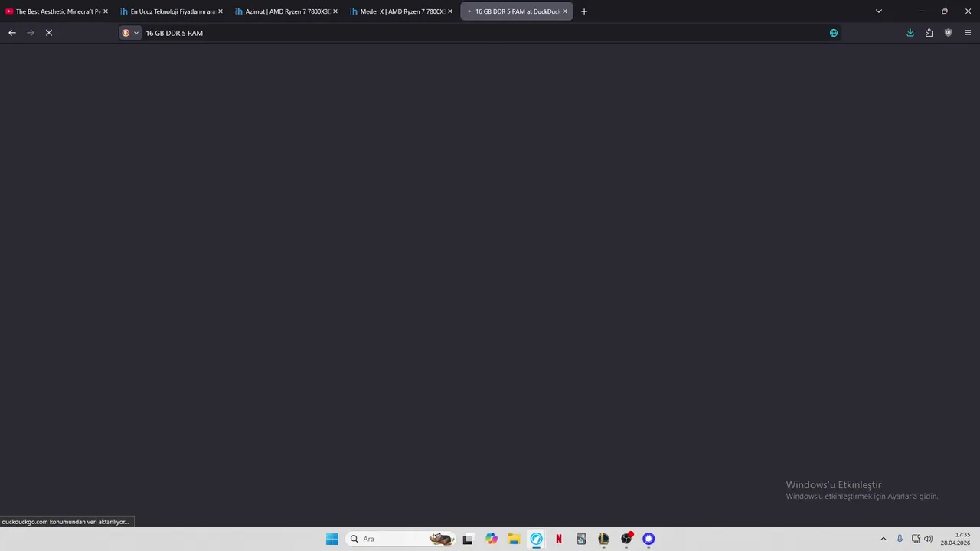Go back to the previous page

(x=11, y=33)
